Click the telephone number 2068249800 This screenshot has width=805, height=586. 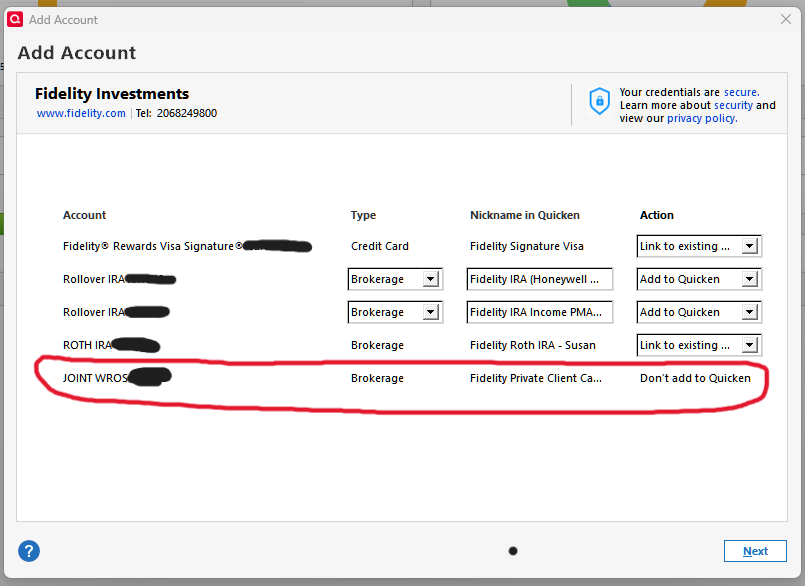pyautogui.click(x=187, y=113)
